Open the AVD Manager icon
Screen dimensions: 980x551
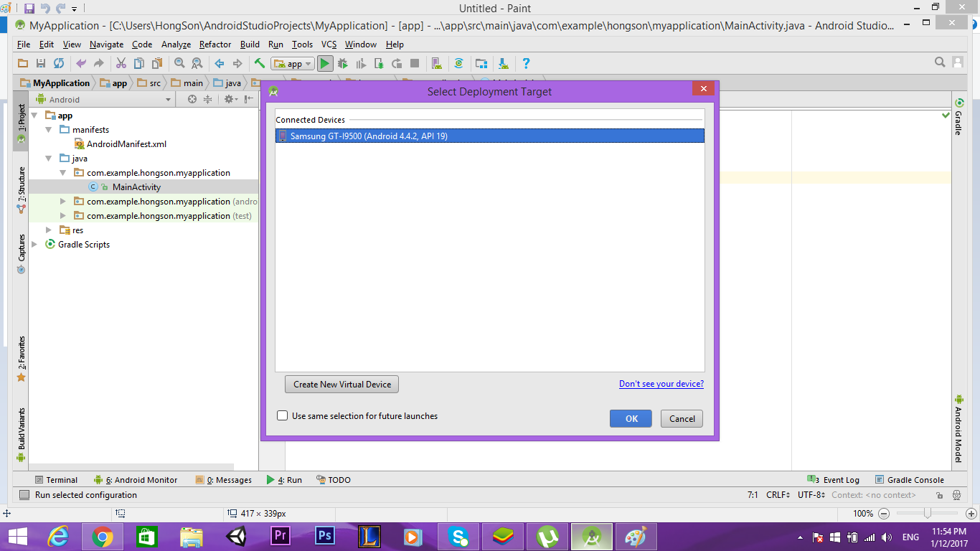(x=436, y=64)
